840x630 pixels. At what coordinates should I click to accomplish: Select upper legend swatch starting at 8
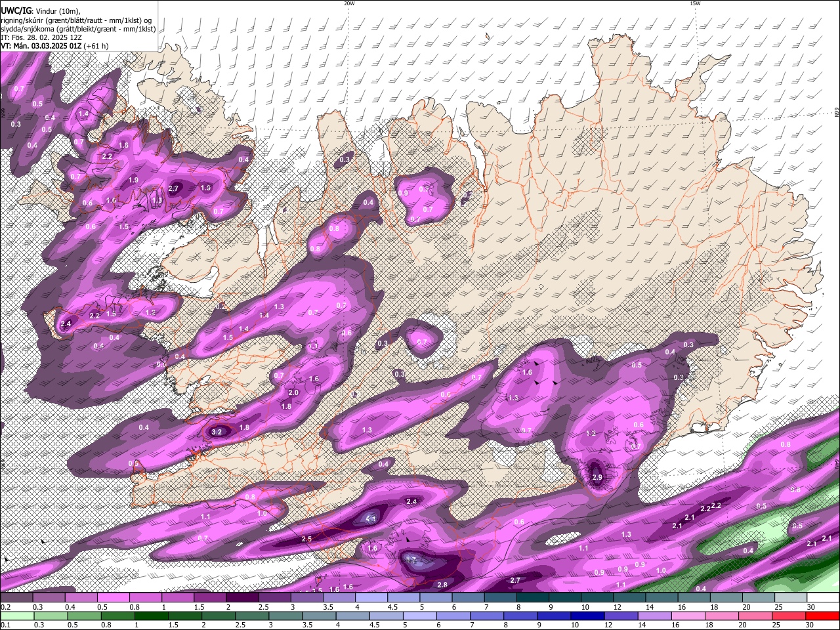pyautogui.click(x=532, y=598)
